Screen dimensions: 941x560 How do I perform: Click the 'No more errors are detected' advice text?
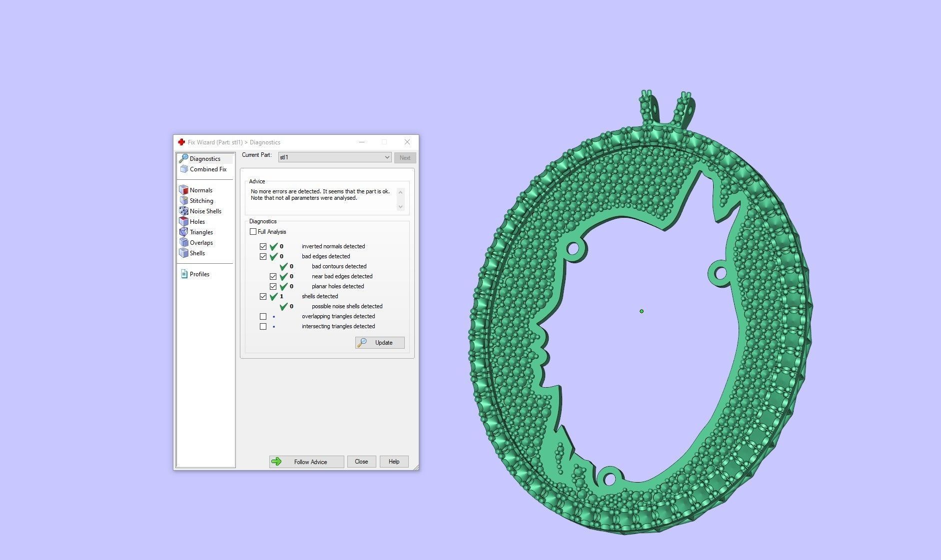click(320, 195)
